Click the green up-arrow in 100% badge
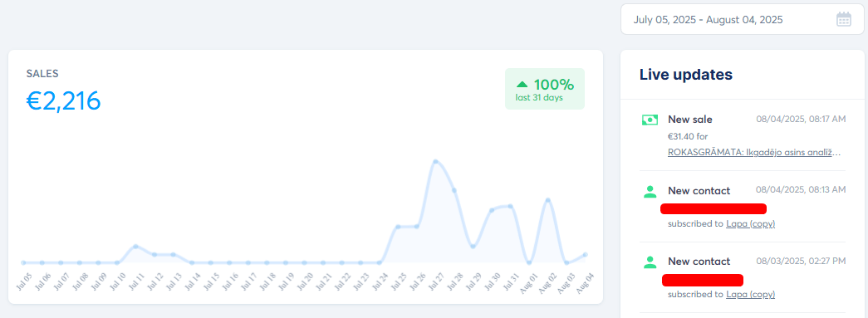Image resolution: width=868 pixels, height=318 pixels. [522, 85]
